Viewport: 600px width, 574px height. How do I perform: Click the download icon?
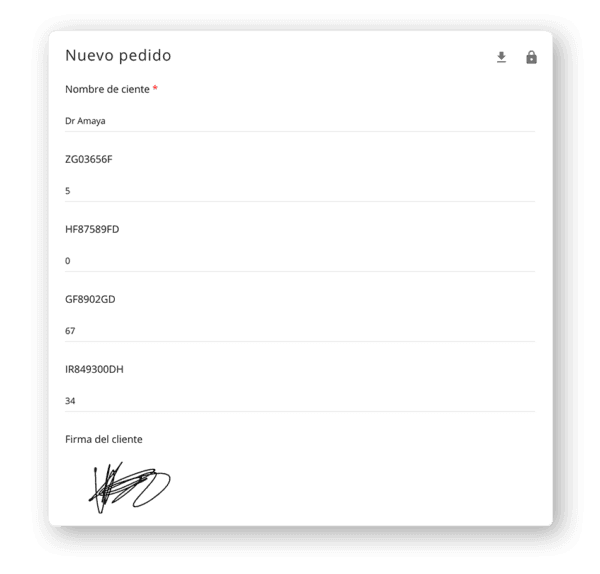point(501,57)
